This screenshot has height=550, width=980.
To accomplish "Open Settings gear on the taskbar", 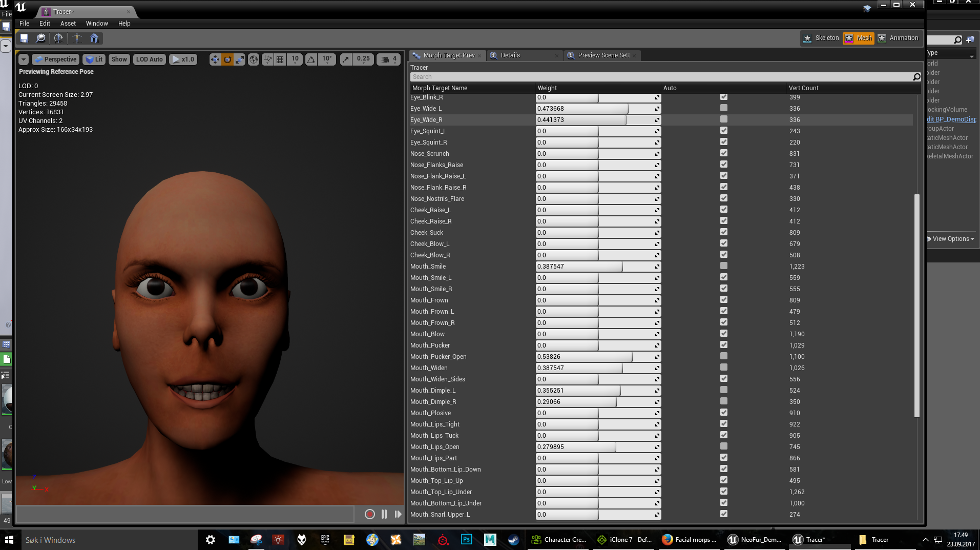I will (210, 539).
